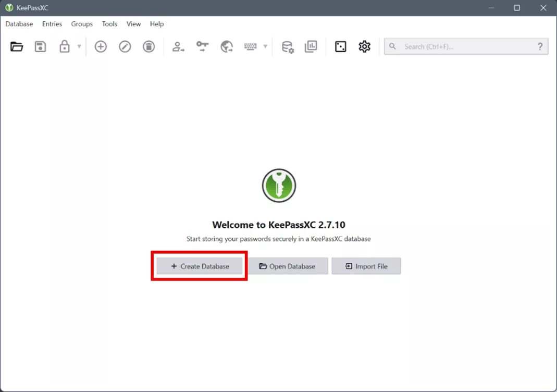Open database with folder toolbar icon

(17, 46)
